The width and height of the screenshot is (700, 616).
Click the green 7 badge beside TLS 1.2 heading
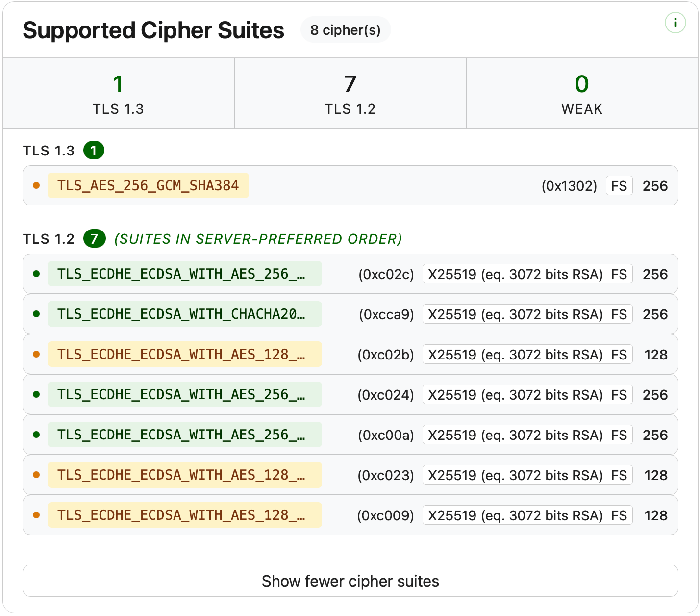(95, 238)
